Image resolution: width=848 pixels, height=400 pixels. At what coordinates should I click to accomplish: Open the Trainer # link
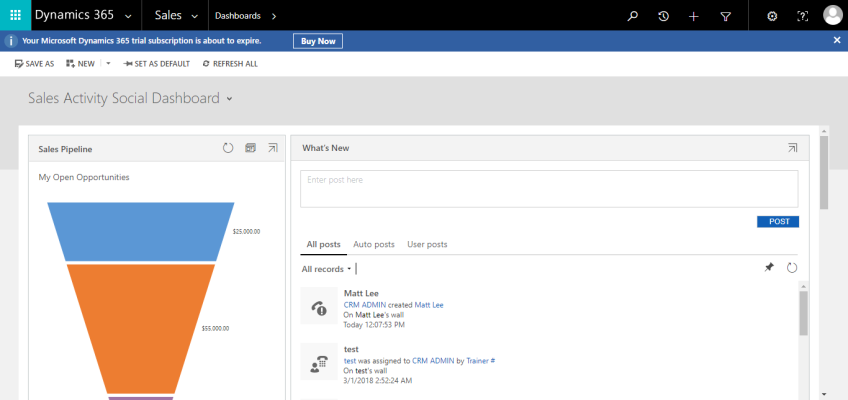481,361
